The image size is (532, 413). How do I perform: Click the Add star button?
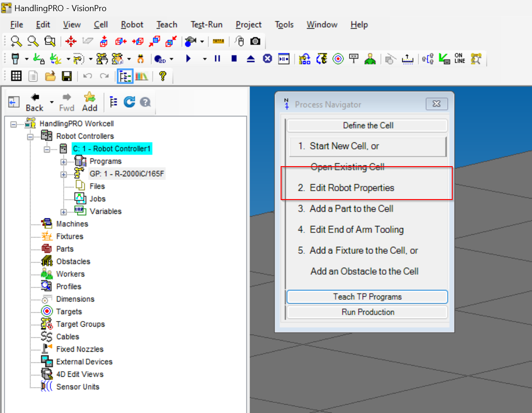point(90,102)
